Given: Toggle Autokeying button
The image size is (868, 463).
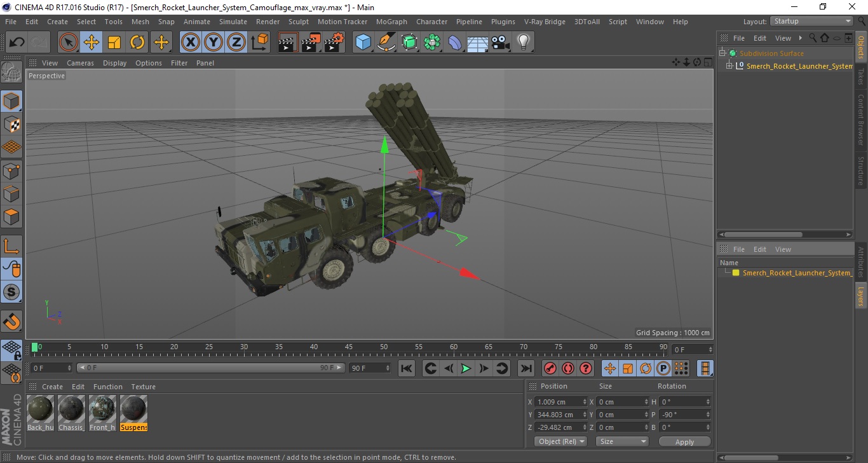Looking at the screenshot, I should [568, 368].
